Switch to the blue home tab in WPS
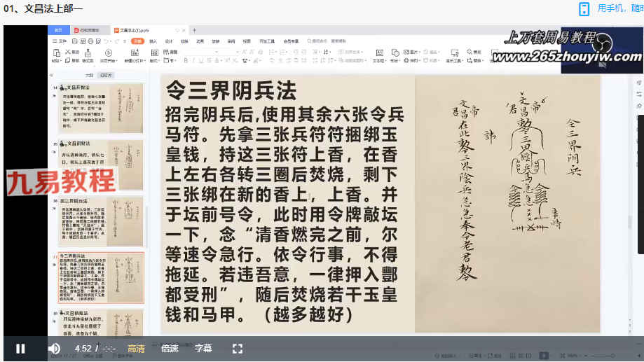This screenshot has height=362, width=644. pos(59,30)
